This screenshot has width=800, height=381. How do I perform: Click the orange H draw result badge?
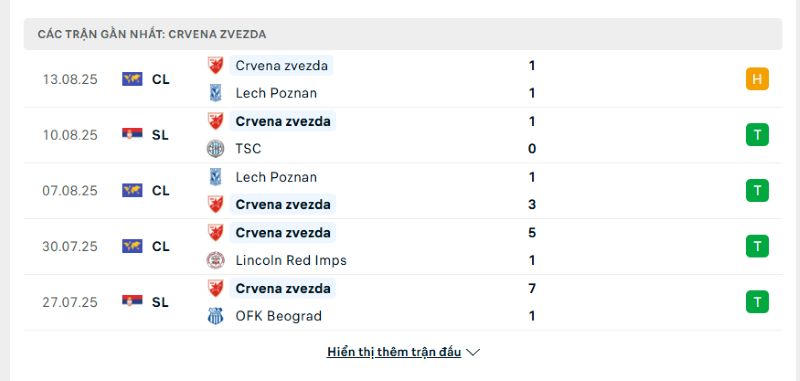(757, 79)
